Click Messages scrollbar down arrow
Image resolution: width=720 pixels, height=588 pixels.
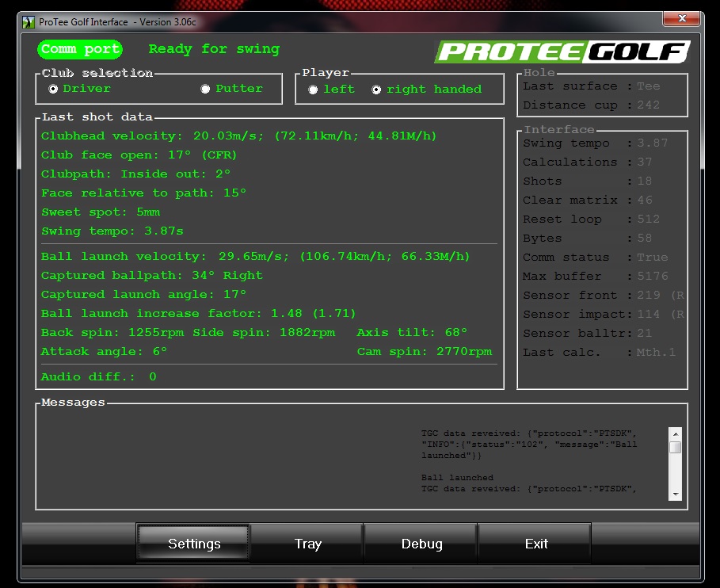click(x=676, y=494)
